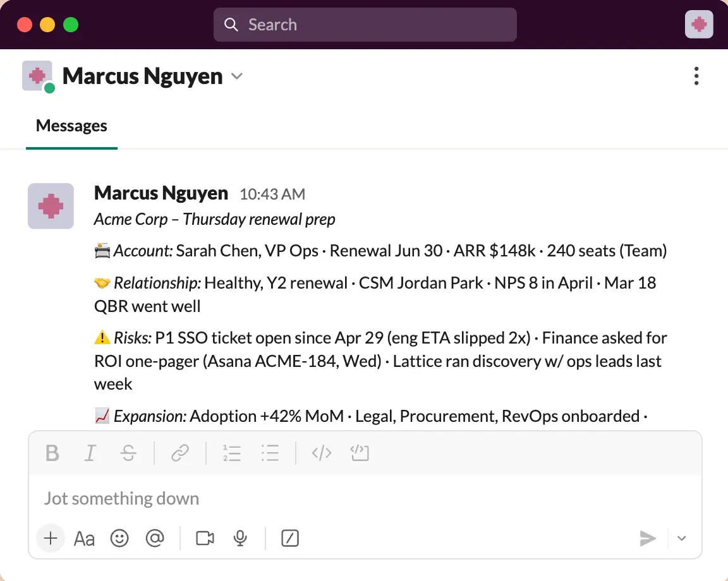Click the handshake emoji before Relationship
Viewport: 728px width, 581px height.
(x=102, y=283)
